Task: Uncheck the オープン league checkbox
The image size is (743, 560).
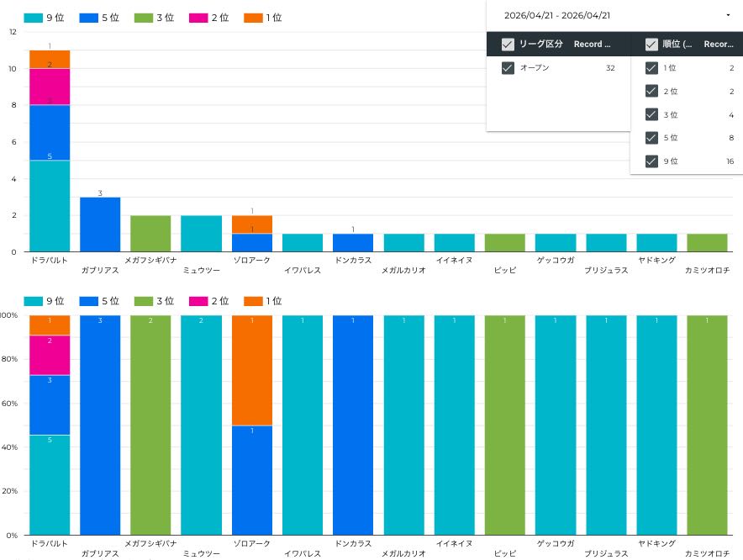Action: pos(508,68)
